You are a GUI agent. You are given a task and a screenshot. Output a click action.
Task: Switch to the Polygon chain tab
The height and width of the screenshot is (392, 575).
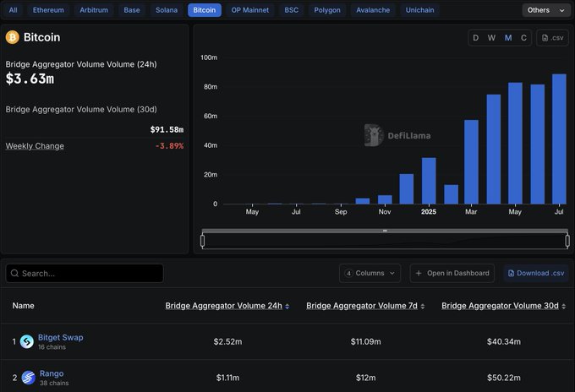pos(327,10)
